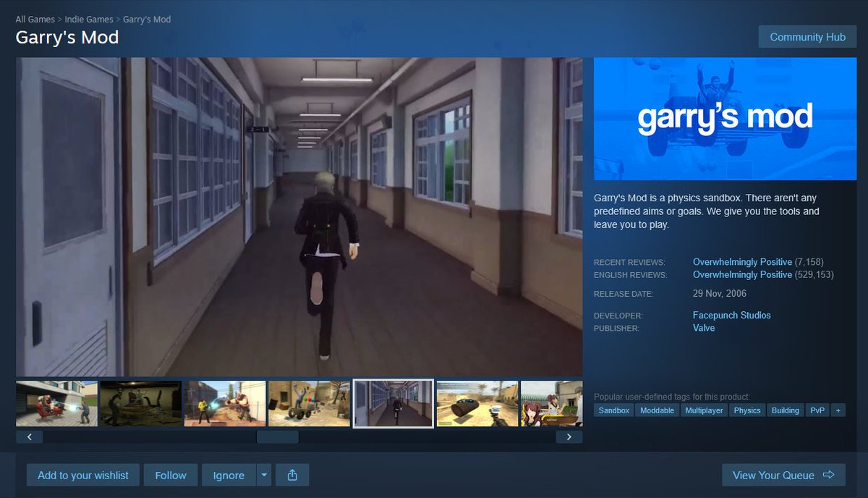This screenshot has width=868, height=498.
Task: Select the Sandbox tag
Action: click(614, 410)
